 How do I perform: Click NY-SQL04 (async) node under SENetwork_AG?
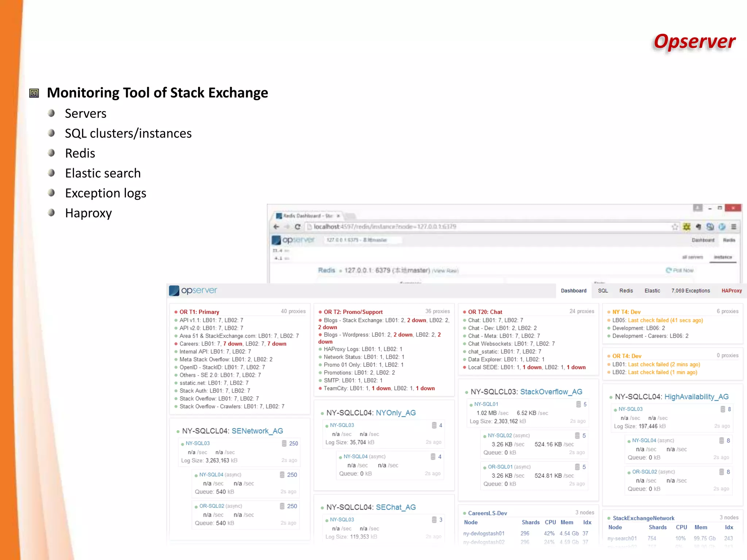[220, 475]
